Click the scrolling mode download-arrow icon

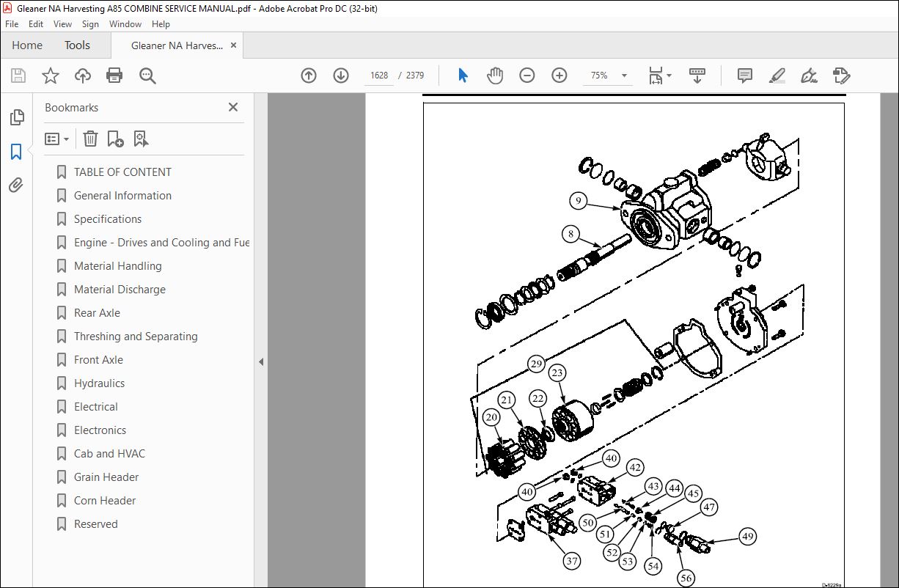[697, 76]
